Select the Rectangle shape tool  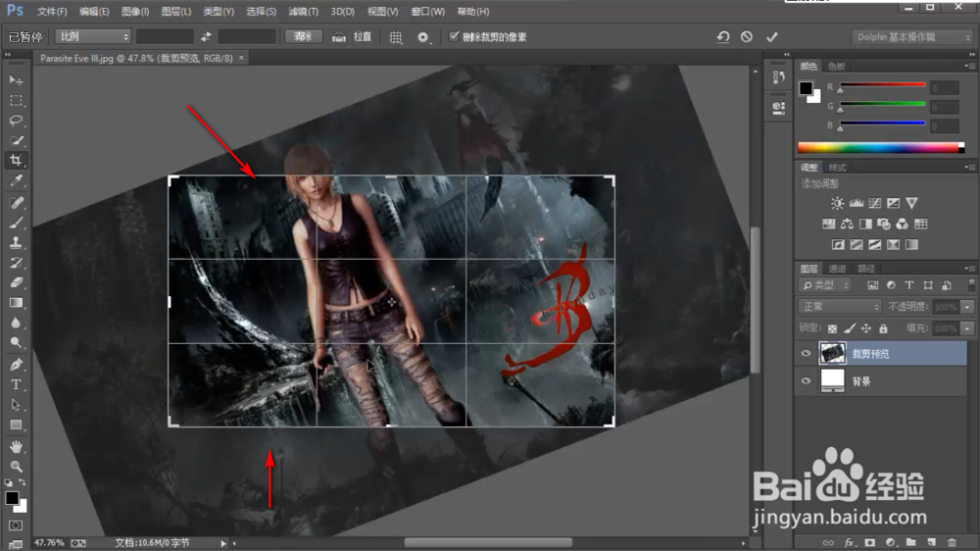click(x=16, y=425)
